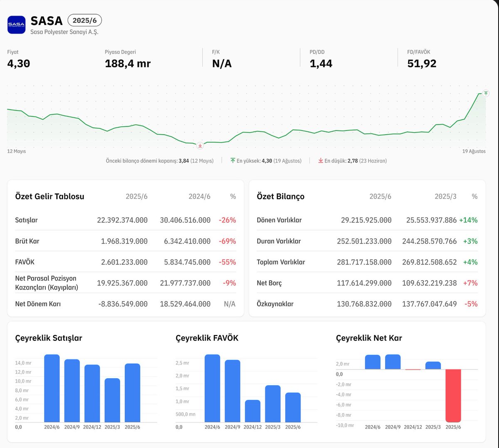
Task: Click the Net Dönem Karı 2024/6 value 18.529.464.000
Action: (x=185, y=304)
